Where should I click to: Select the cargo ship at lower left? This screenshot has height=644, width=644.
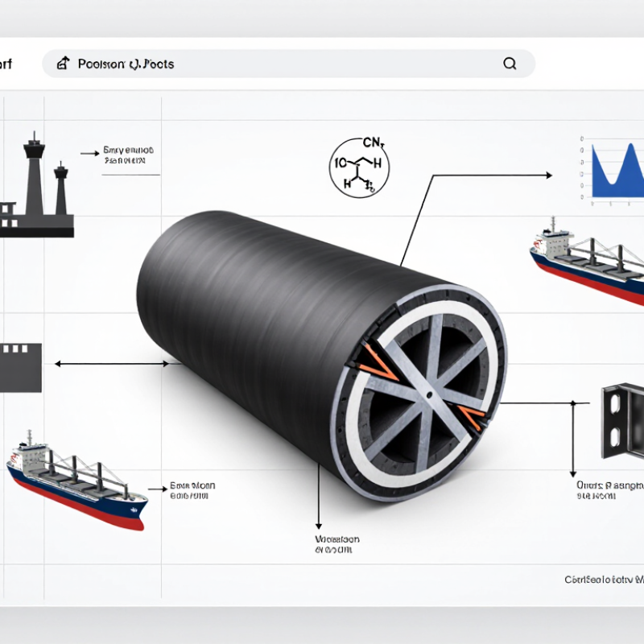click(x=76, y=480)
